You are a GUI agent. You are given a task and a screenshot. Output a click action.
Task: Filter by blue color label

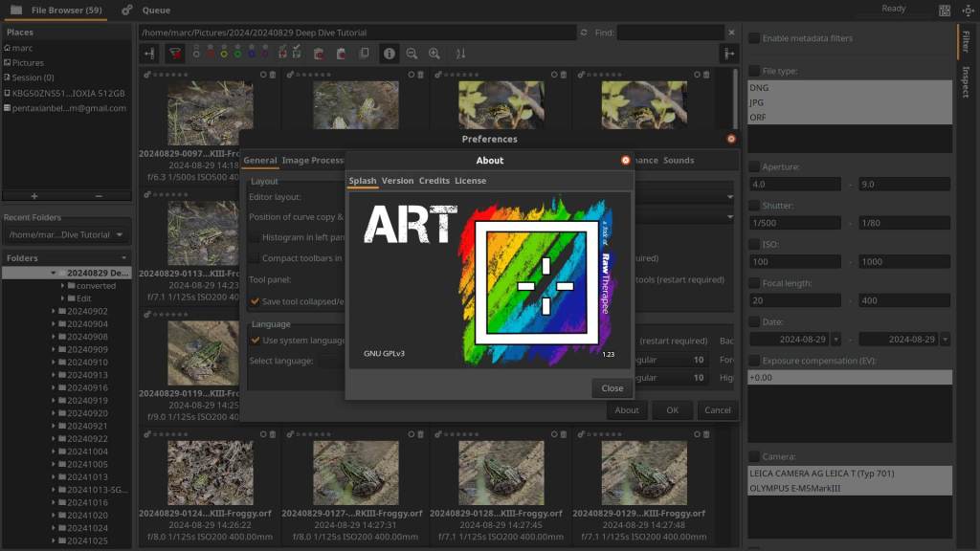252,54
